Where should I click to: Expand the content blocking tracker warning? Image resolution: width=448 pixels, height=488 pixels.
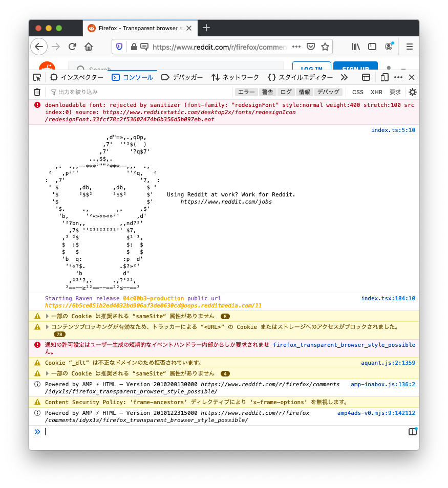47,326
